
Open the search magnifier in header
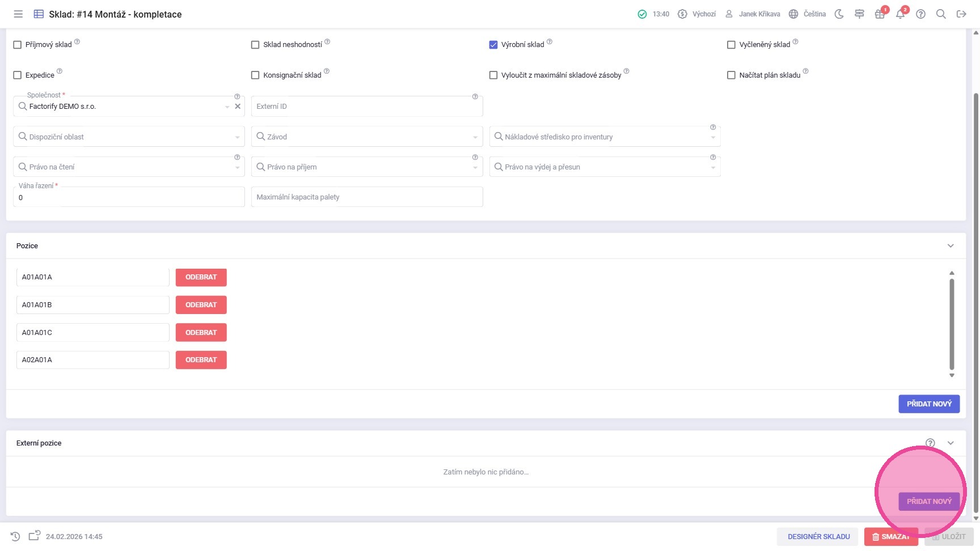coord(941,14)
